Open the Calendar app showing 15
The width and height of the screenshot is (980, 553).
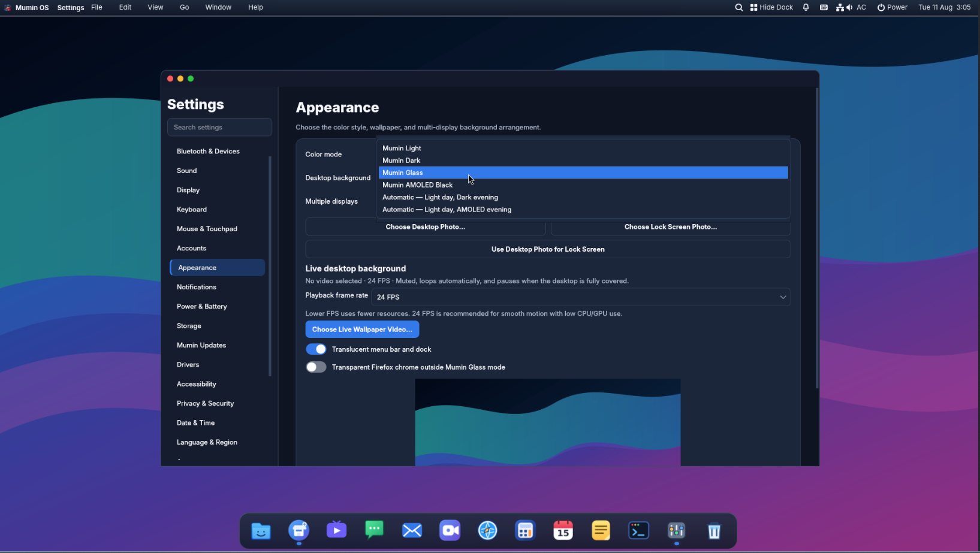point(563,531)
